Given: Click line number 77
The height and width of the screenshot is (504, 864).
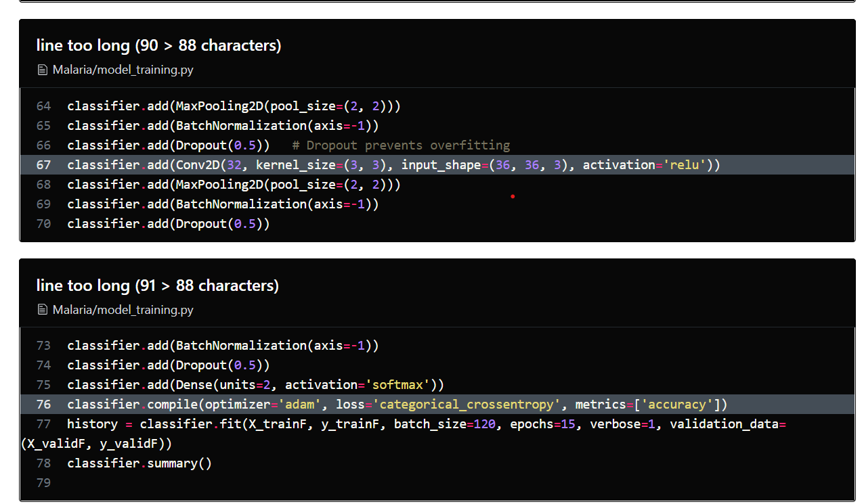Looking at the screenshot, I should (x=43, y=424).
